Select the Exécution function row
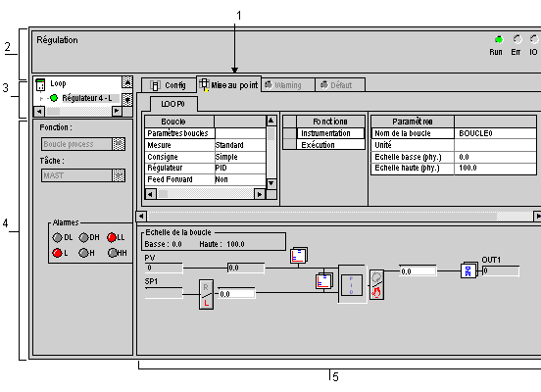The height and width of the screenshot is (392, 541). [330, 145]
